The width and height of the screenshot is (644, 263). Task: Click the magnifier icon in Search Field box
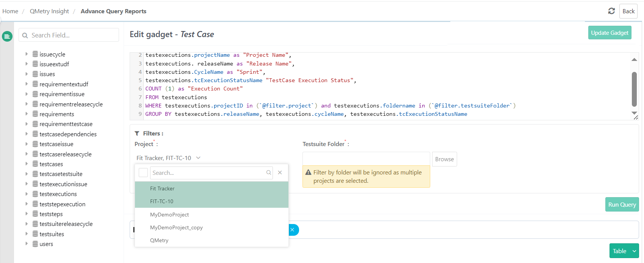[x=25, y=35]
